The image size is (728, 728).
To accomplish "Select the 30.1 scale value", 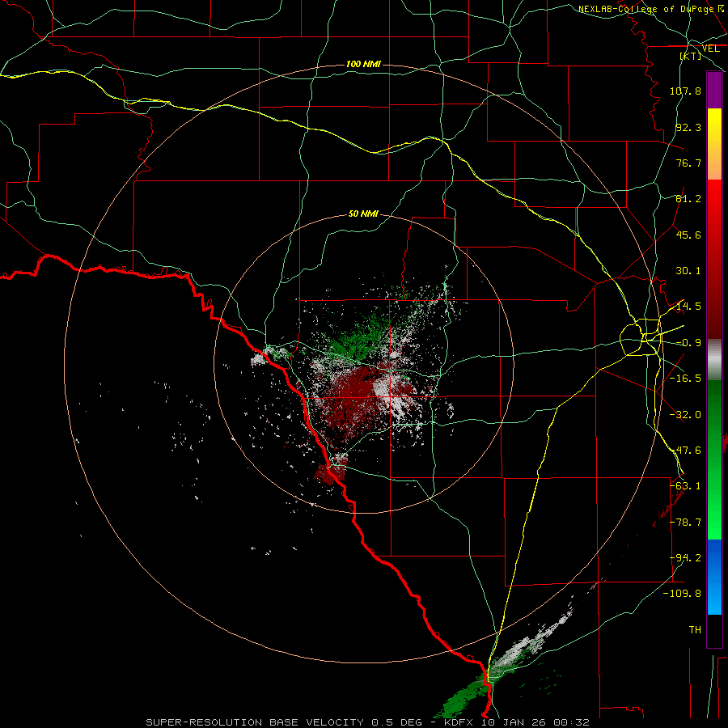I will pos(688,271).
